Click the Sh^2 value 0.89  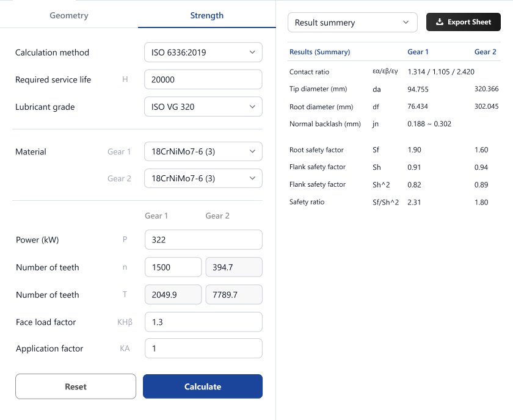tap(481, 185)
